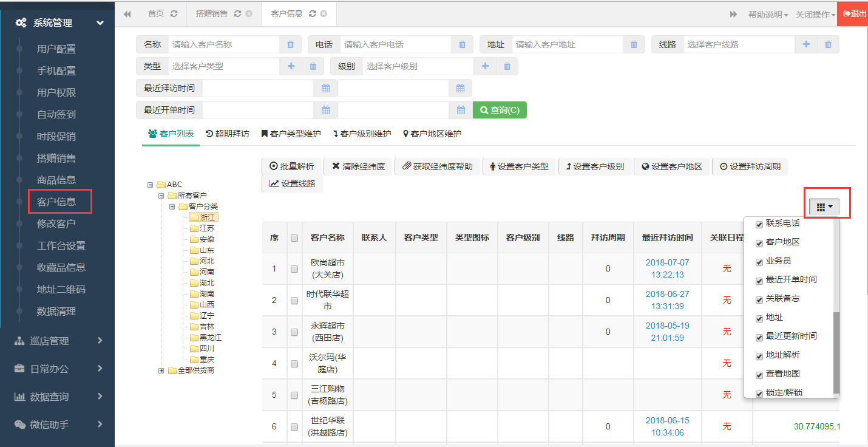Screen dimensions: 868x447
Task: Add customer level with 级别 plus icon
Action: pyautogui.click(x=485, y=66)
